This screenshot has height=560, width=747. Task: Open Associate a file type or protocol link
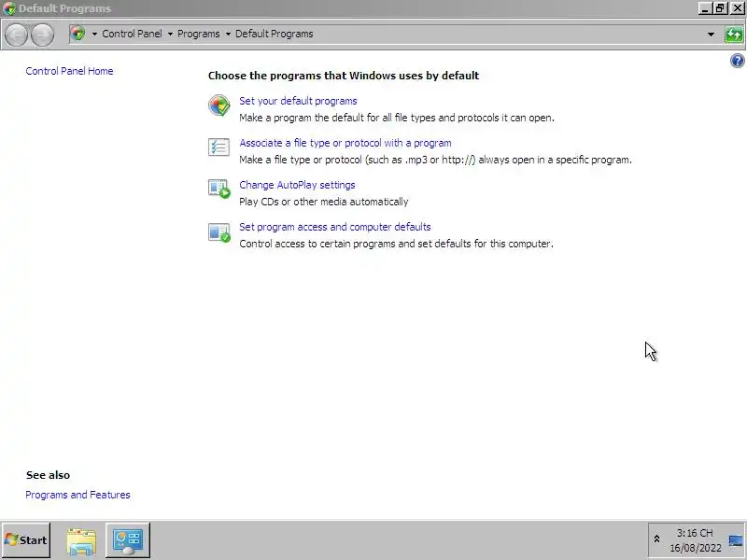(x=345, y=143)
